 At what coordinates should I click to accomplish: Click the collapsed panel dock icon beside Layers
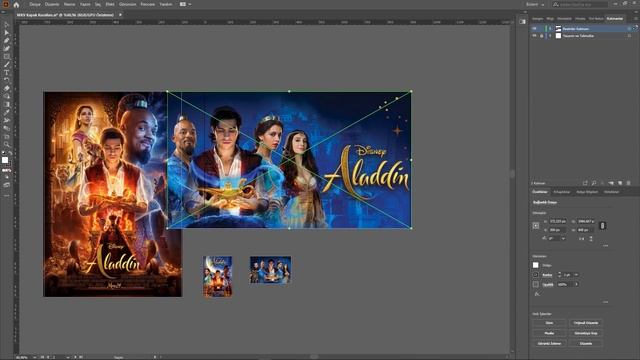point(522,22)
